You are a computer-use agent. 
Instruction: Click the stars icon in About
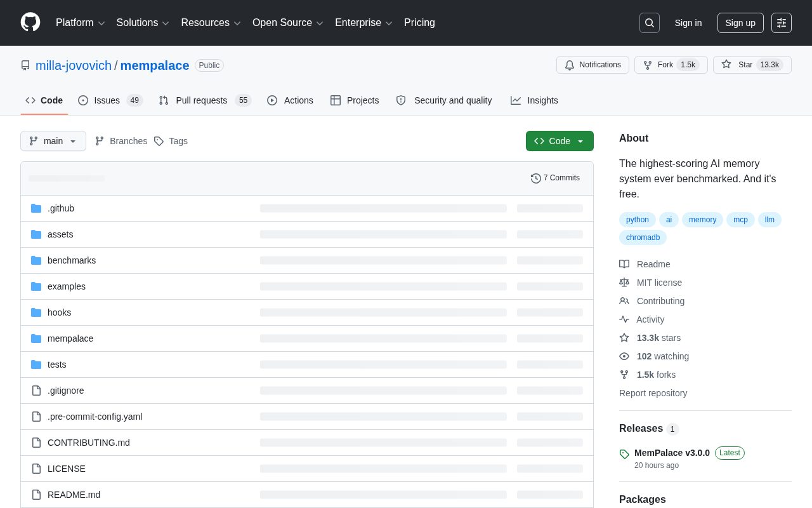click(624, 338)
